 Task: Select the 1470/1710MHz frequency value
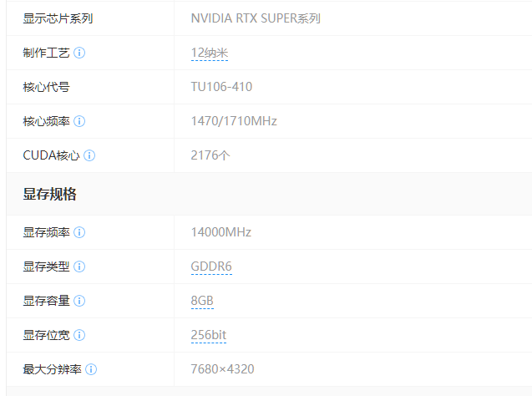[234, 121]
